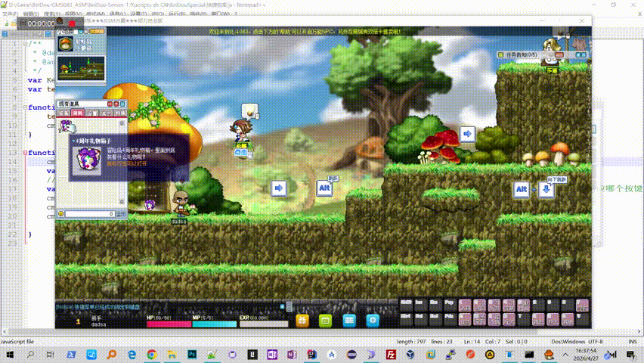Click the right-arrow tutorial sign on the lower path

pos(279,188)
